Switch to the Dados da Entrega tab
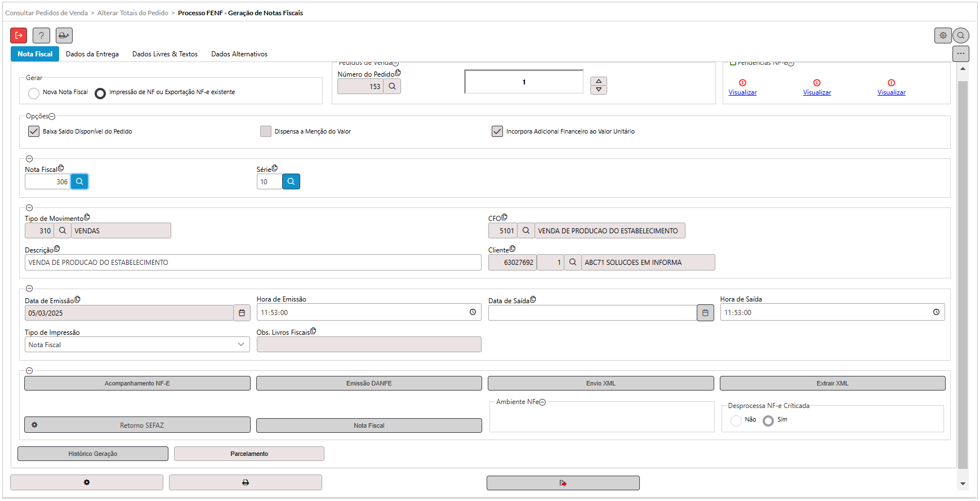 92,54
